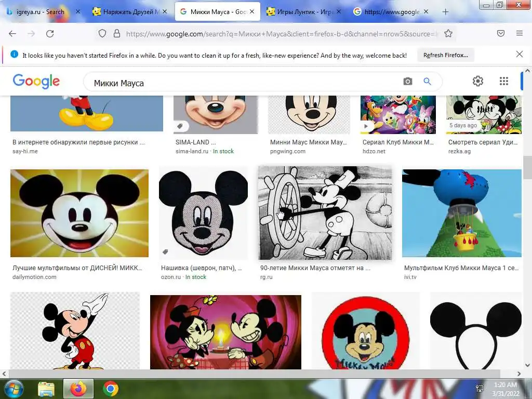Open a new browser tab
Image resolution: width=532 pixels, height=399 pixels.
[445, 12]
